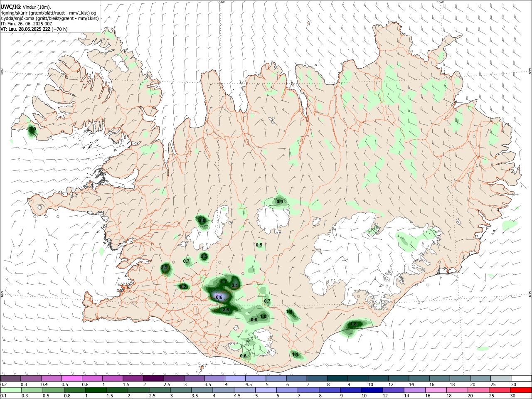The height and width of the screenshot is (399, 532).
Task: Select the 1.8 value on the southeast coast
Action: click(x=354, y=324)
